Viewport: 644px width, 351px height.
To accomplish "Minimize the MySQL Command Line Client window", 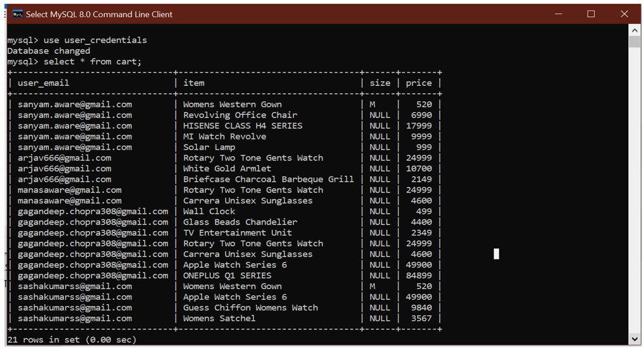I will 558,14.
